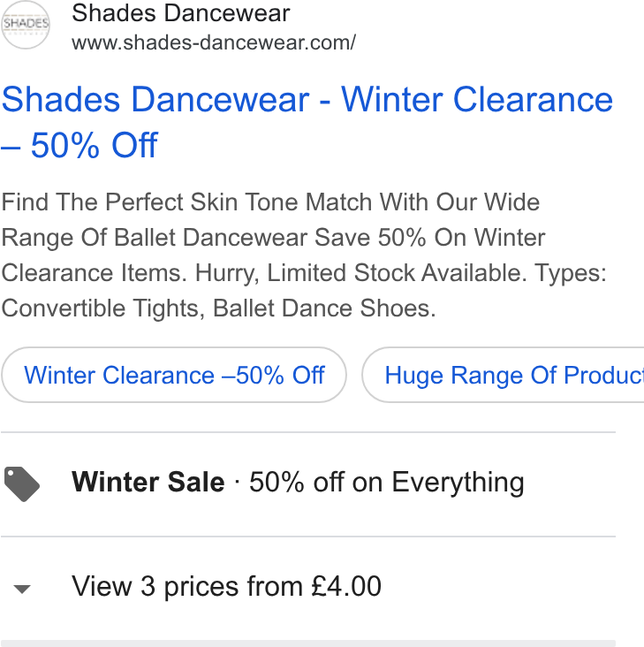Select the Huge Range Of Products chip
The image size is (644, 647).
pos(503,375)
